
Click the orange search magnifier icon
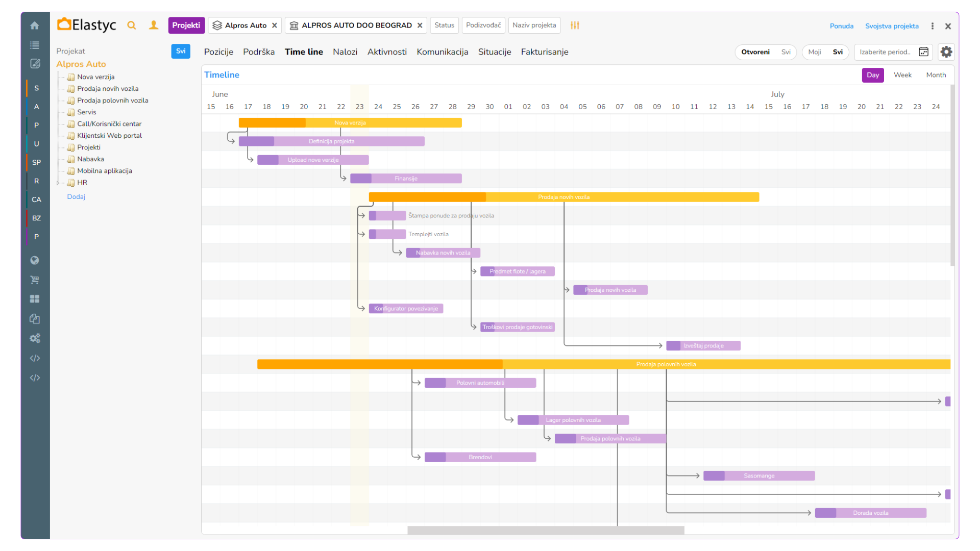[x=132, y=26]
